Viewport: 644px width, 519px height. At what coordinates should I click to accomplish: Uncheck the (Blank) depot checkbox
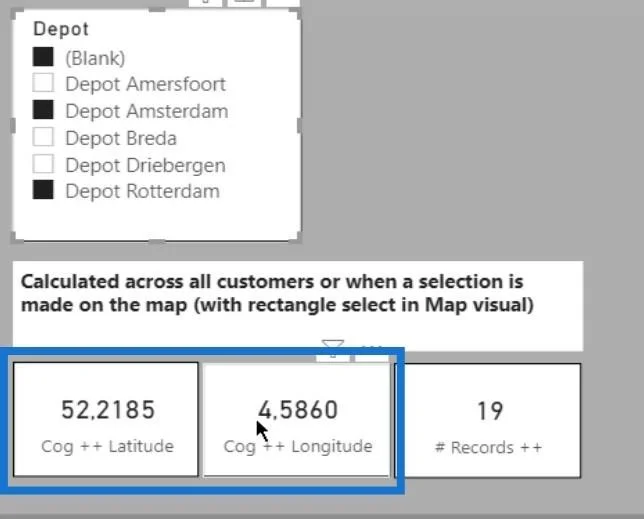click(x=43, y=57)
